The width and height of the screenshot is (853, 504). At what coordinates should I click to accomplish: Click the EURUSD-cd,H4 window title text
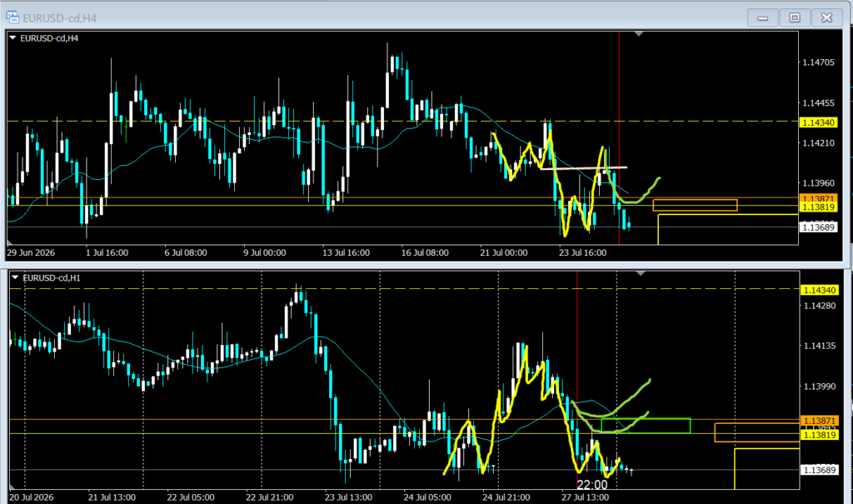[59, 18]
